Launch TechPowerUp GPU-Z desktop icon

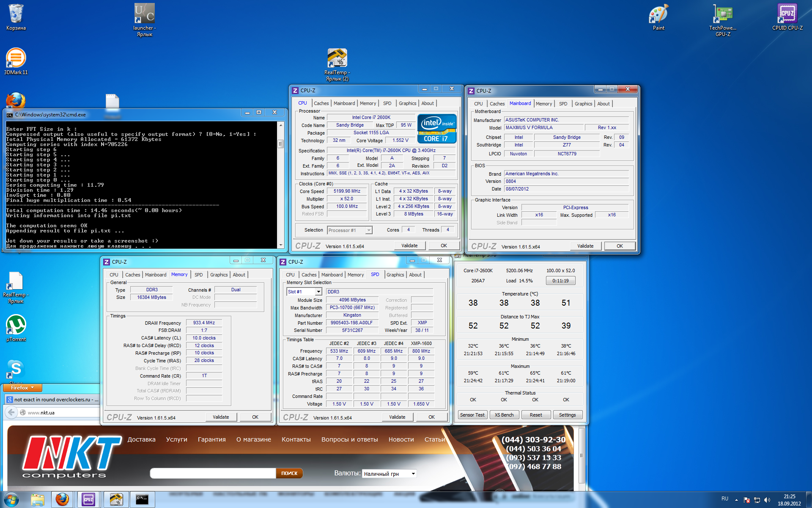(x=723, y=19)
